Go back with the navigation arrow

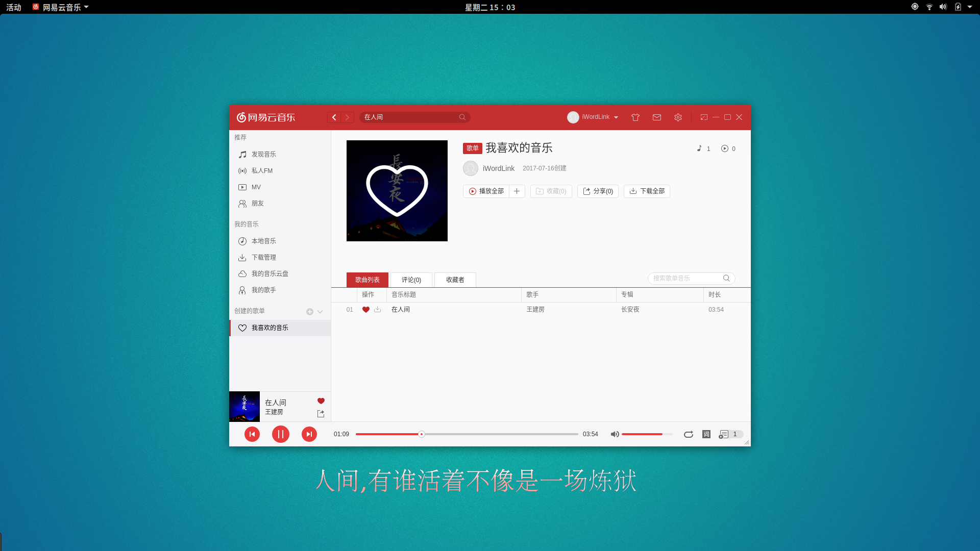click(x=334, y=117)
